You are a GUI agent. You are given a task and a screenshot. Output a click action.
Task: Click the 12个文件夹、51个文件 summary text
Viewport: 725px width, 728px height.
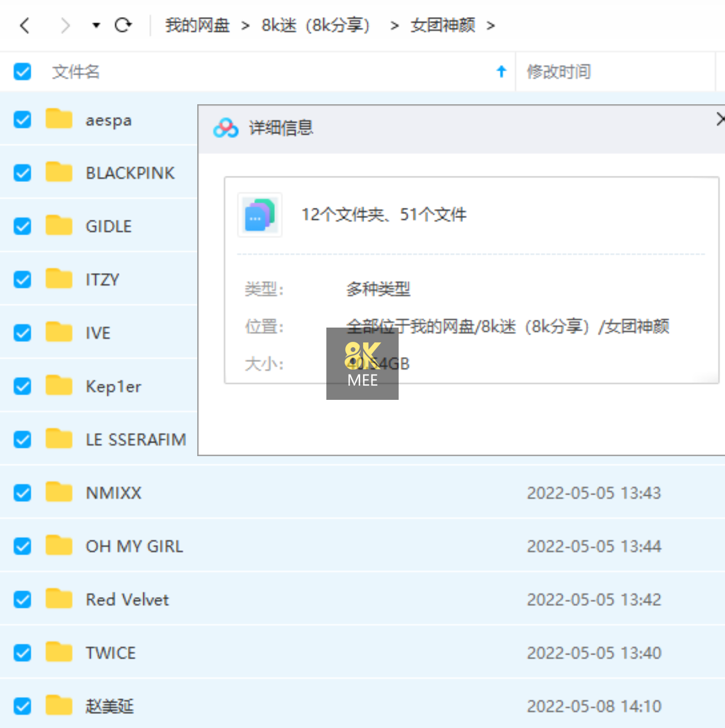384,214
